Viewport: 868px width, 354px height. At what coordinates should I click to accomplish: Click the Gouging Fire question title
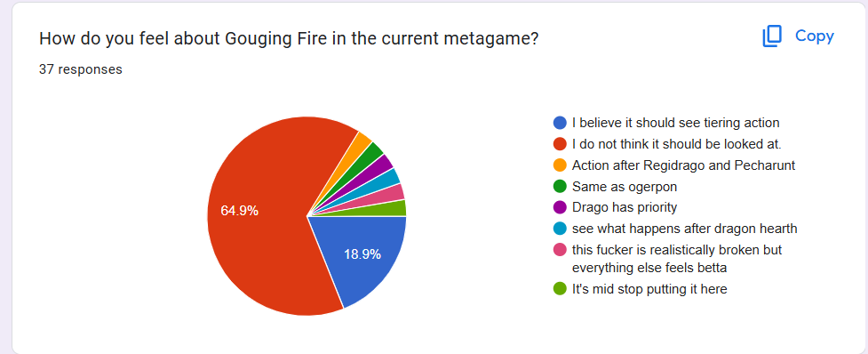click(289, 39)
